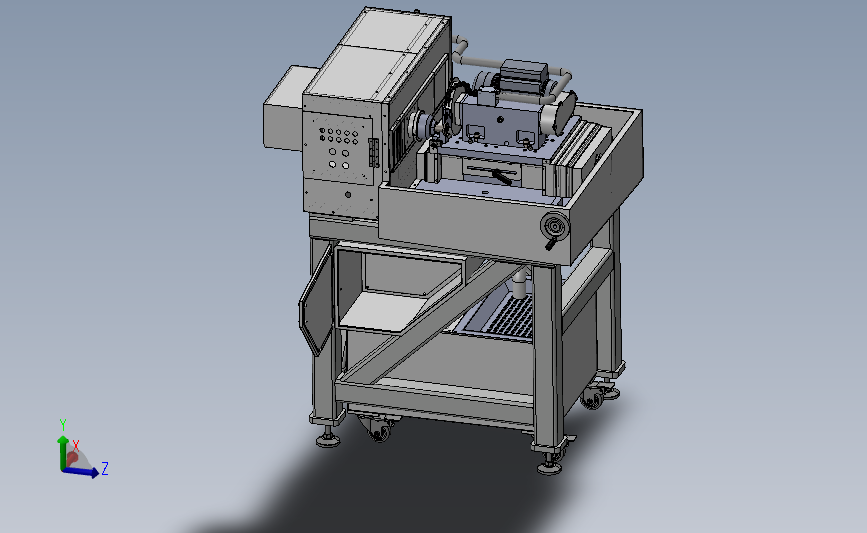
Task: Click the green Y axis of the orientation triad
Action: click(62, 452)
